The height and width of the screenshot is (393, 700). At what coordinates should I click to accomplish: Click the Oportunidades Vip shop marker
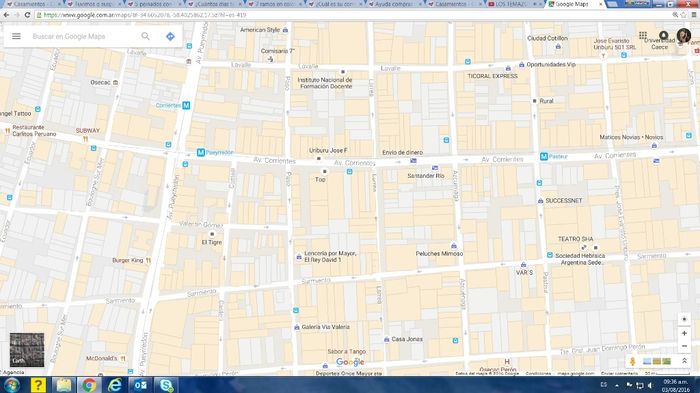[521, 65]
